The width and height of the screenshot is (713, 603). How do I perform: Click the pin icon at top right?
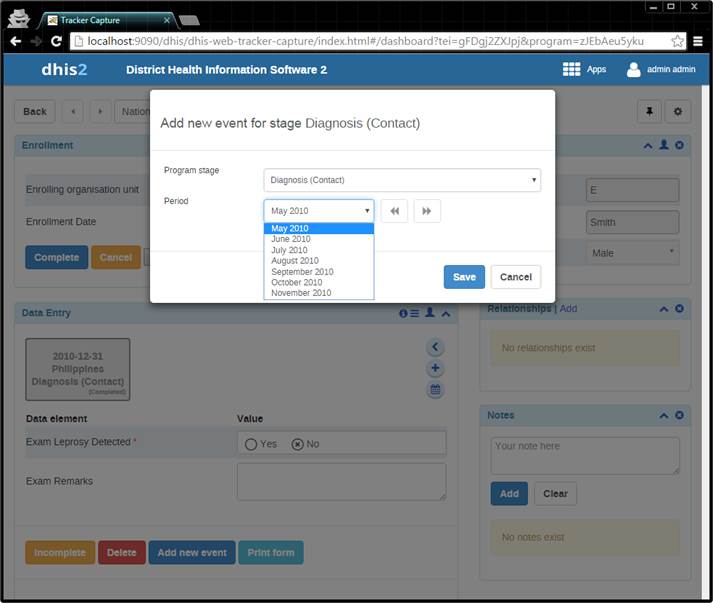coord(650,112)
